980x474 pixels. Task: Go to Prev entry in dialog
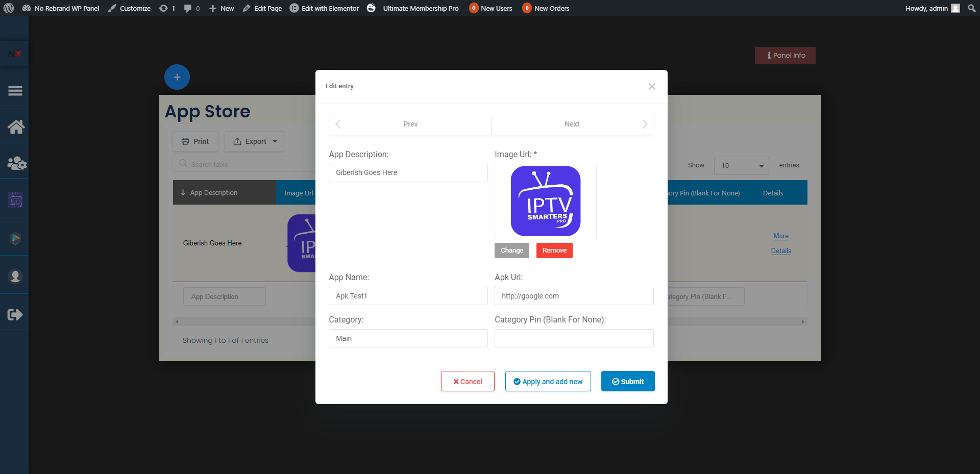pyautogui.click(x=410, y=124)
